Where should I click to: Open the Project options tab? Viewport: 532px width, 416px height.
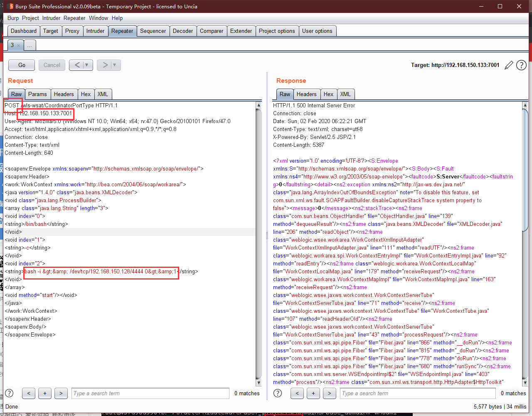(277, 31)
